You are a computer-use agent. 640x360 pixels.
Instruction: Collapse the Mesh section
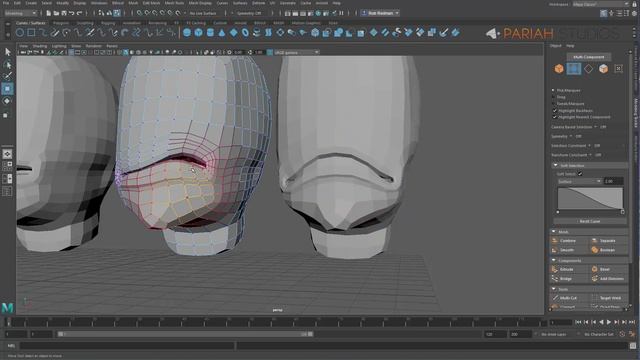coord(554,231)
